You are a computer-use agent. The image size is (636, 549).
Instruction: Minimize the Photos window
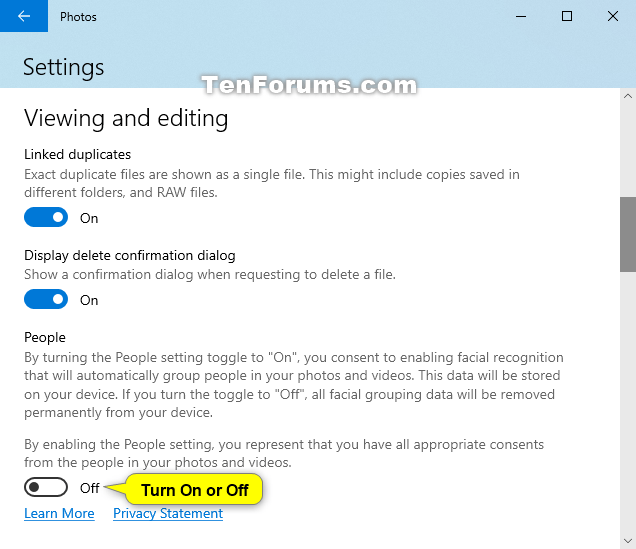tap(521, 16)
